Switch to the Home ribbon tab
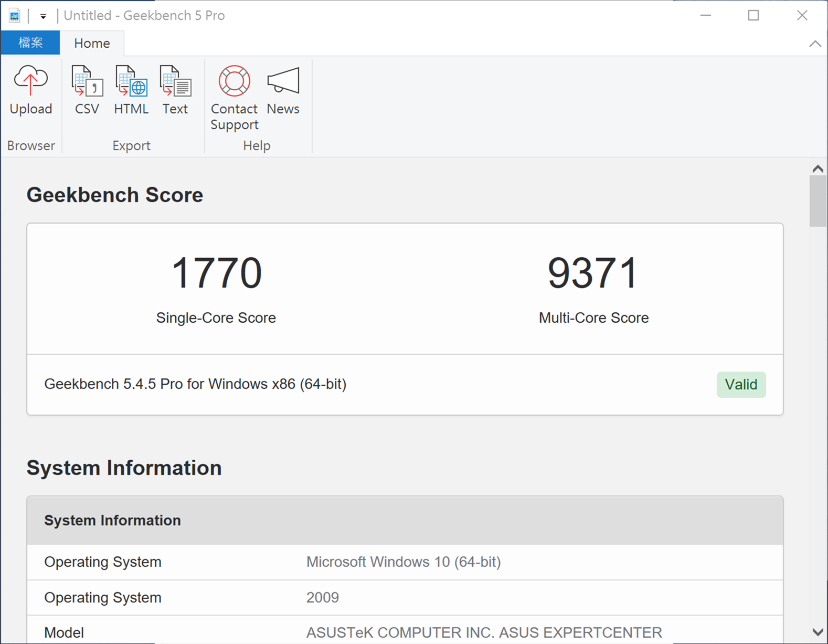This screenshot has width=828, height=644. (x=92, y=43)
